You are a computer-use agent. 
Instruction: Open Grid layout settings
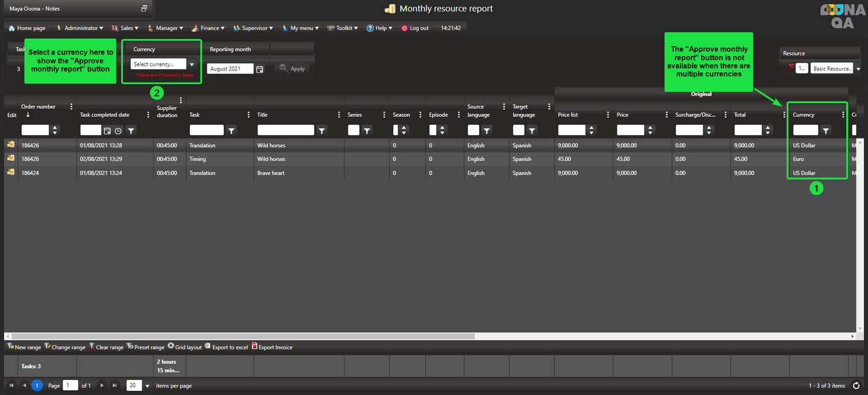click(171, 347)
